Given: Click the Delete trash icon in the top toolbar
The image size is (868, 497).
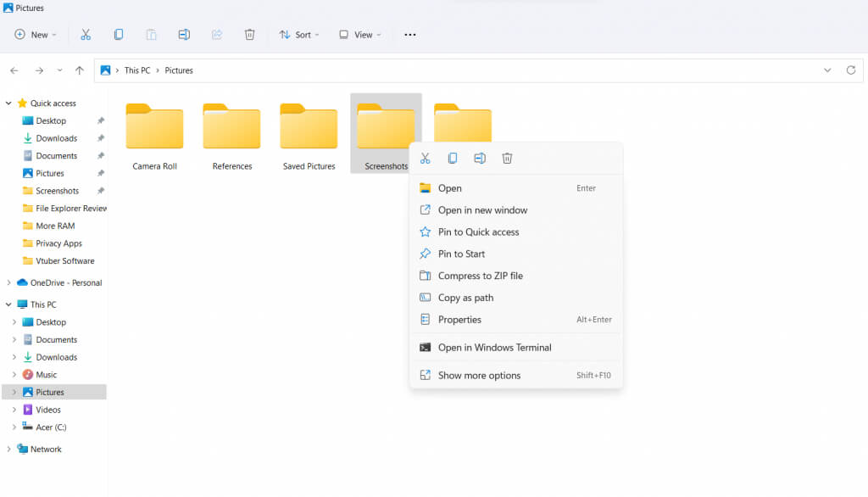Looking at the screenshot, I should point(249,35).
